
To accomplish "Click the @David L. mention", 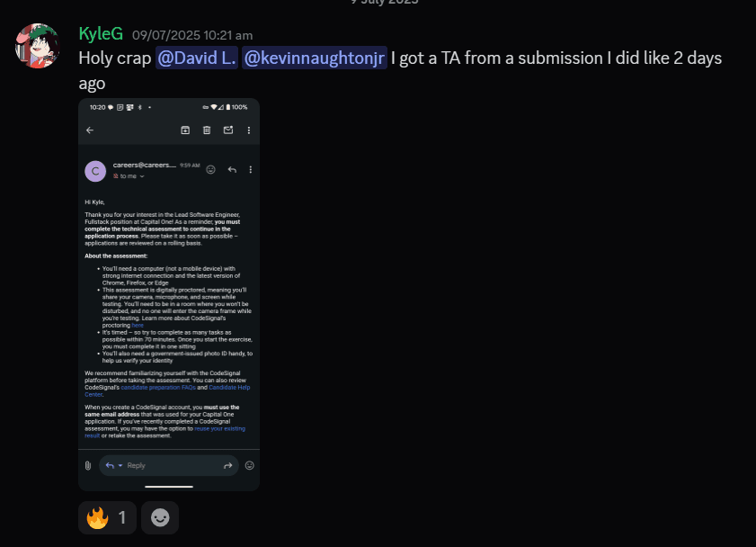I will (x=197, y=58).
